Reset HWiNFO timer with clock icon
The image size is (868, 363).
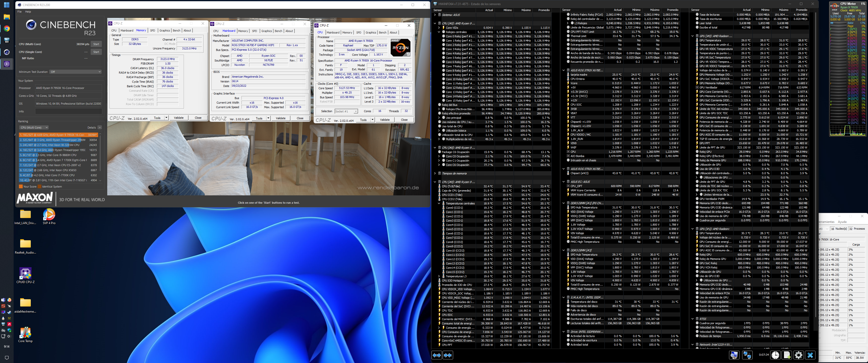(775, 355)
